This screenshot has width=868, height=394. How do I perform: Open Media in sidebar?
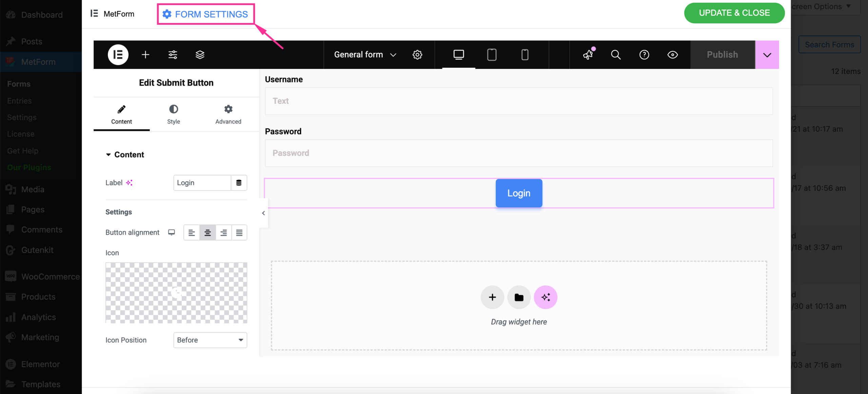(x=41, y=189)
